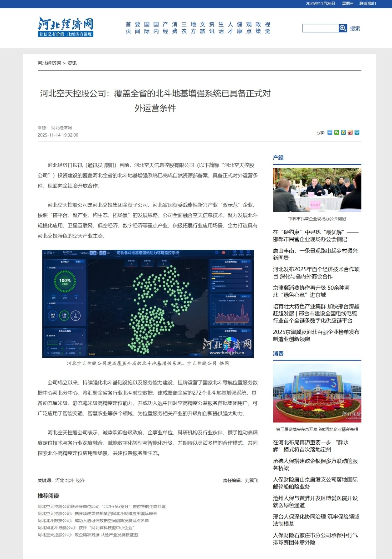Open 2025京津冀及河北百强企业榜单 link
This screenshot has width=392, height=559.
(316, 335)
